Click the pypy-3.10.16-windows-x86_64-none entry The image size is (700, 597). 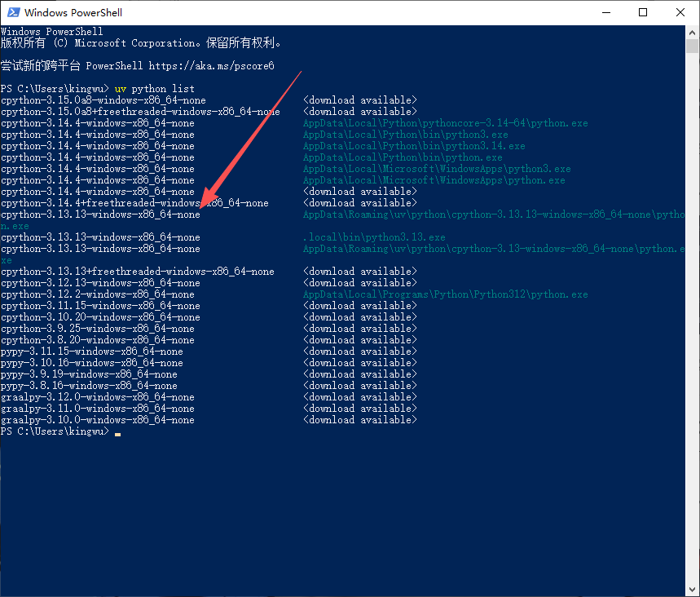(x=92, y=363)
